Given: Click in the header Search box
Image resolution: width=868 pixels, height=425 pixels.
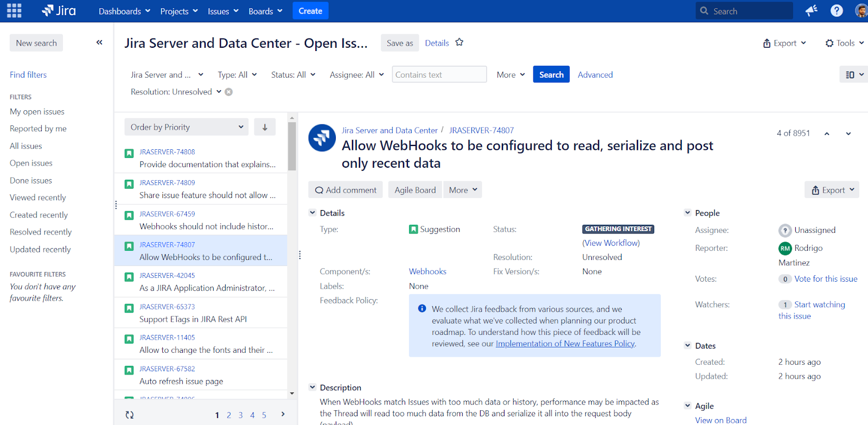Looking at the screenshot, I should 744,11.
